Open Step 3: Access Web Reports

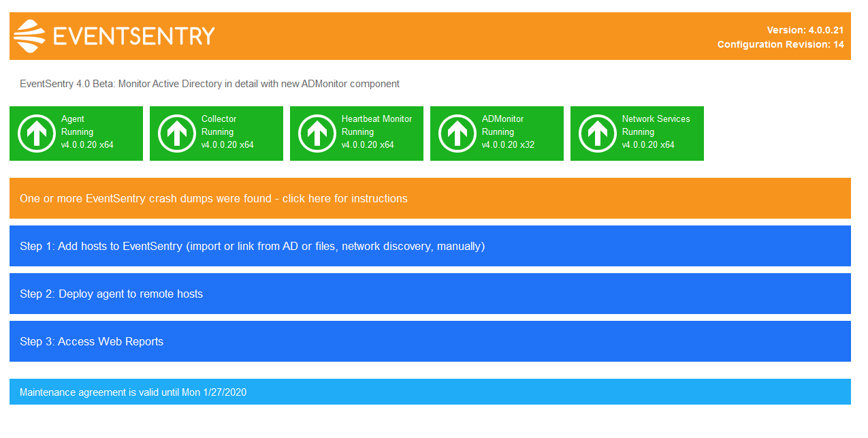pyautogui.click(x=430, y=341)
